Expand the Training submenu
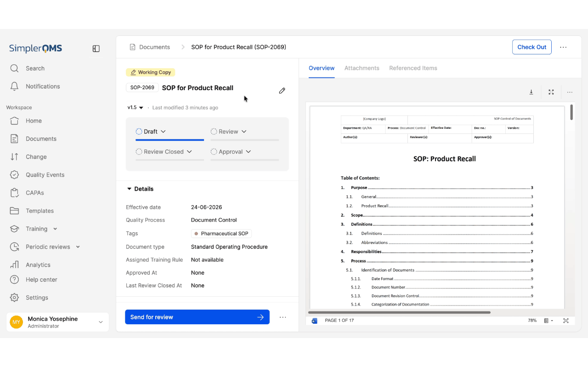This screenshot has width=588, height=368. pos(55,229)
